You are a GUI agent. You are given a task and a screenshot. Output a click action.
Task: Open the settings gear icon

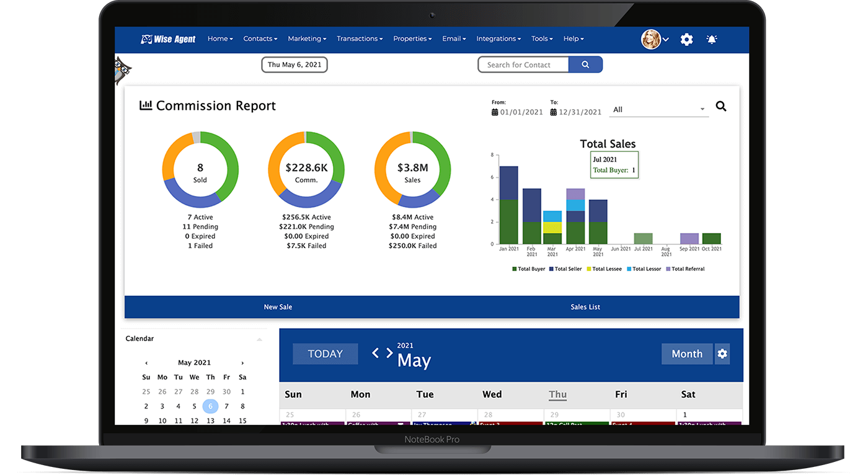686,38
